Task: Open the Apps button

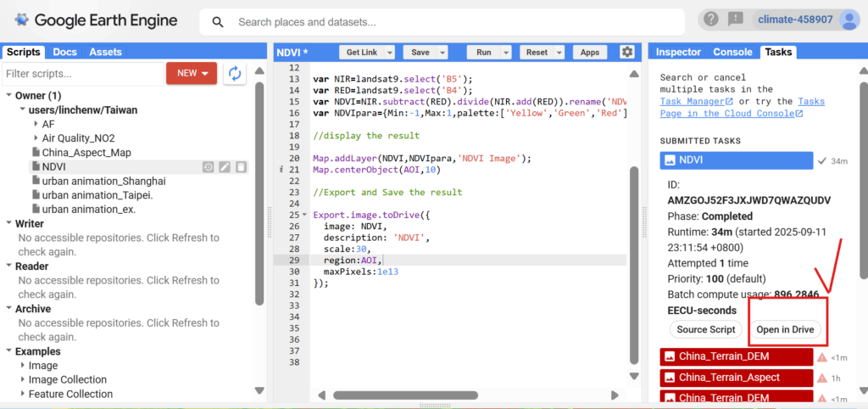Action: [590, 53]
